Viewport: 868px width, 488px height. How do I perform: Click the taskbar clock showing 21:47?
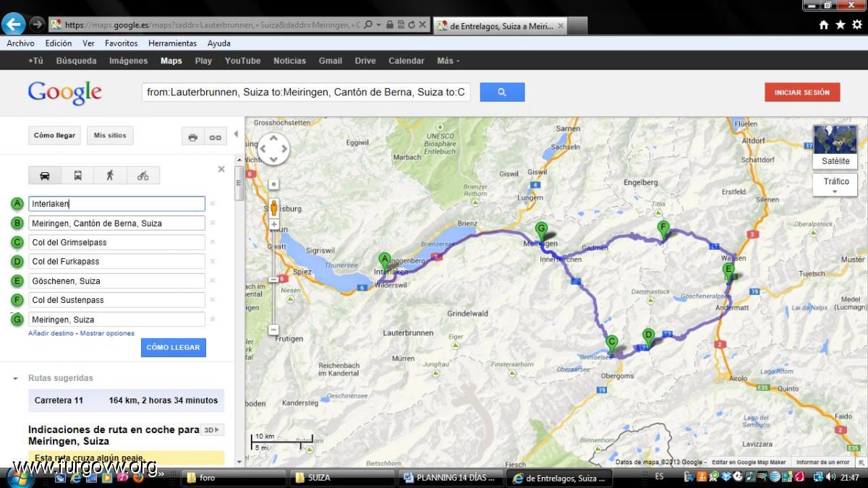(x=849, y=477)
